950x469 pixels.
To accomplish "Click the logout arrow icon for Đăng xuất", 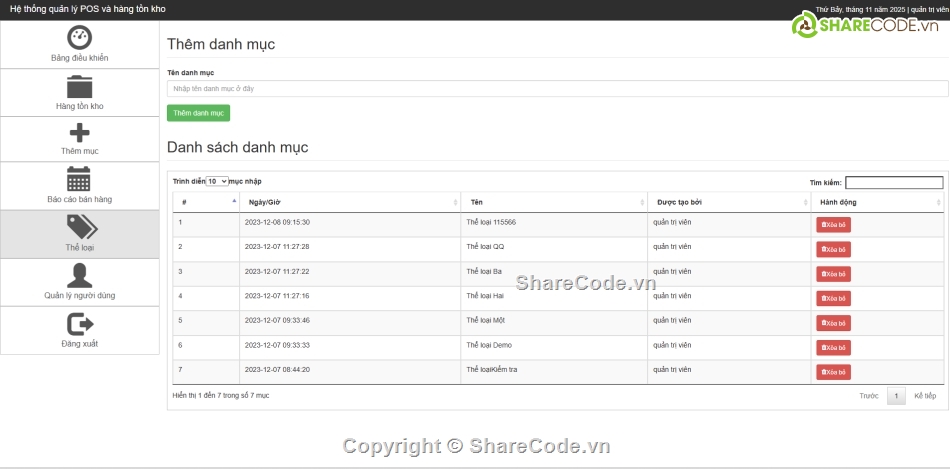I will pos(80,324).
